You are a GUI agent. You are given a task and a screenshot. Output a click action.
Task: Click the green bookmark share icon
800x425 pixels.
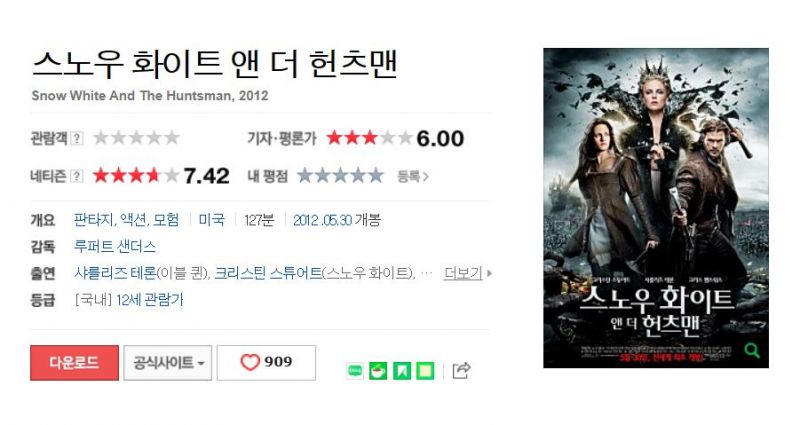(x=402, y=371)
